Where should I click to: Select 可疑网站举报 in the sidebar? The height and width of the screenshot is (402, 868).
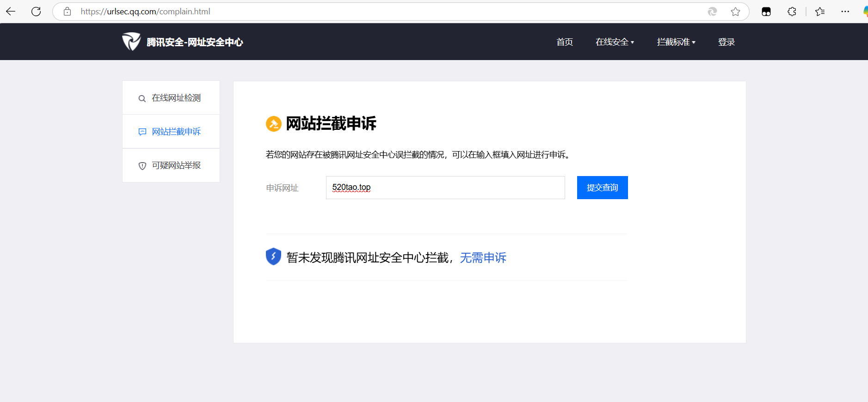(x=171, y=165)
